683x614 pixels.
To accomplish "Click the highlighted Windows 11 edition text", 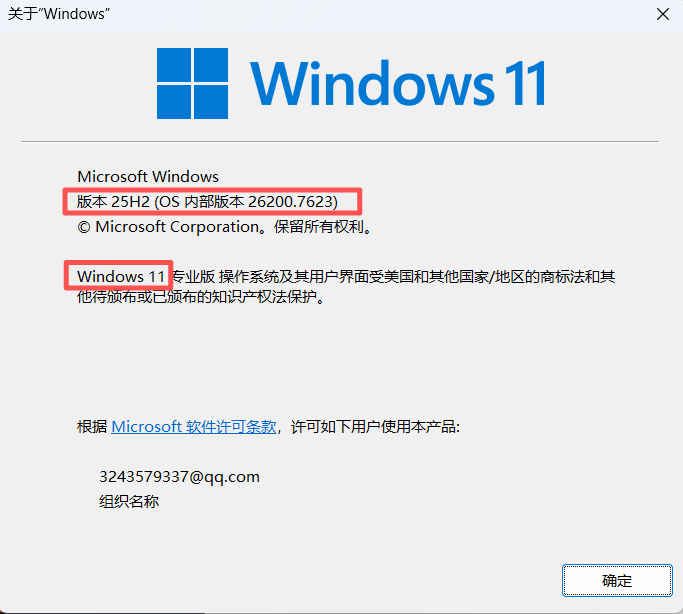I will (121, 277).
